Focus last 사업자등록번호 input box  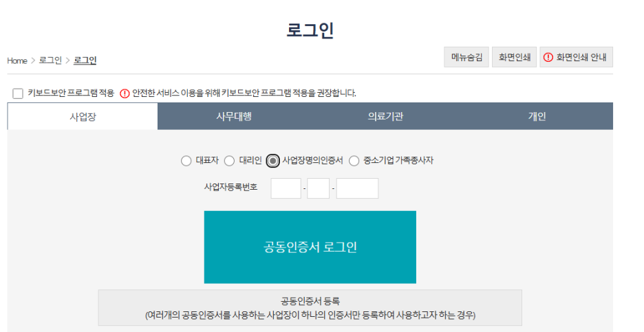[x=357, y=188]
